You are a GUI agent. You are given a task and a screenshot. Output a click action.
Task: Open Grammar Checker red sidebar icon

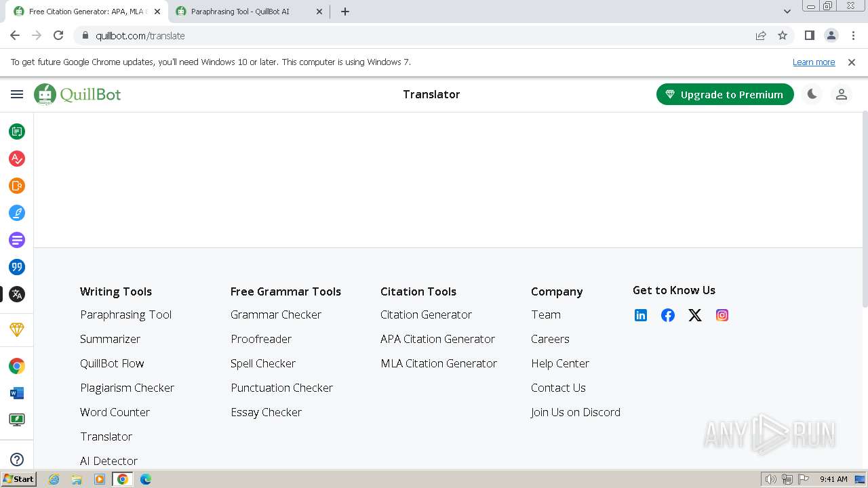[x=17, y=159]
